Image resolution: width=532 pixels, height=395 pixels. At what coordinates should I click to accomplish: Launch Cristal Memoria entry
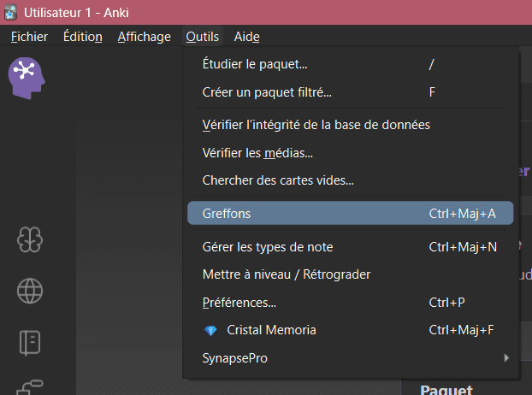pos(351,330)
